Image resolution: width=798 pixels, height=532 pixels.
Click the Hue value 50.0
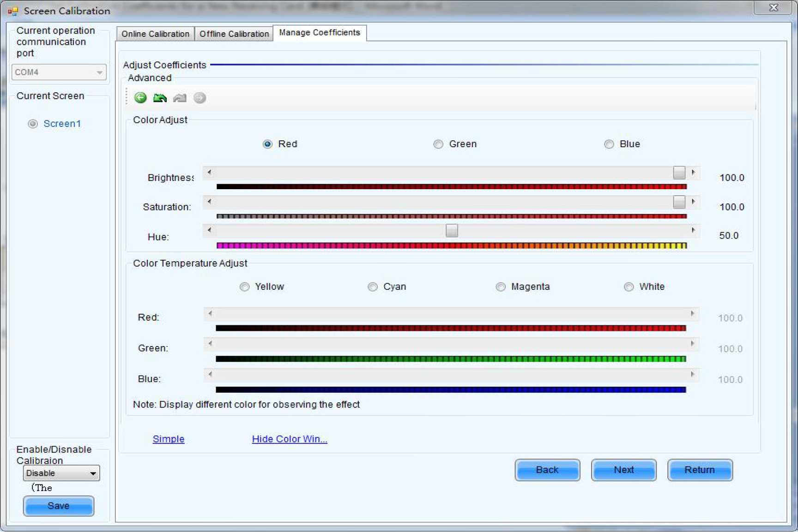click(729, 236)
